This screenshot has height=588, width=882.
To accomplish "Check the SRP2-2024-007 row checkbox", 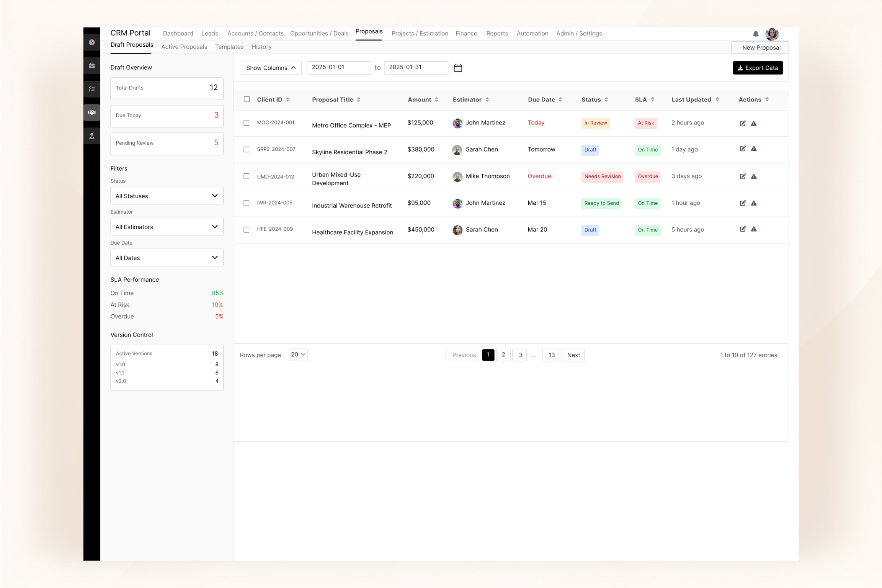I will point(247,150).
